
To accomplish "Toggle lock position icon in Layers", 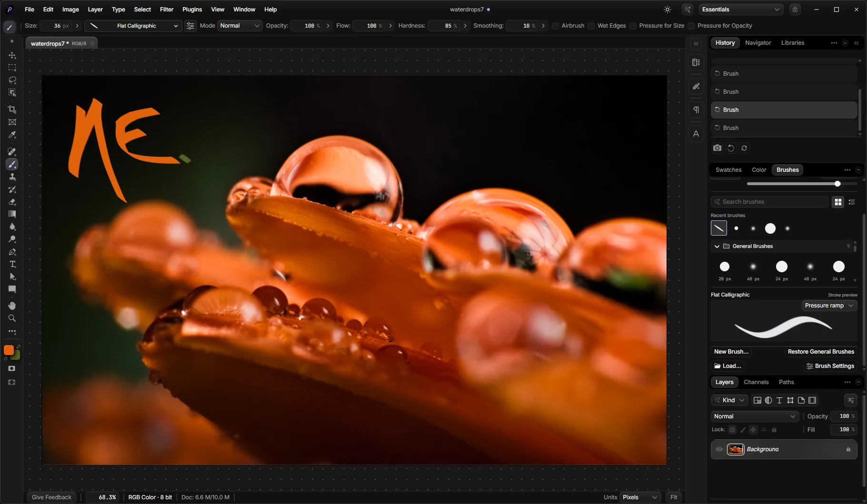I will (753, 430).
